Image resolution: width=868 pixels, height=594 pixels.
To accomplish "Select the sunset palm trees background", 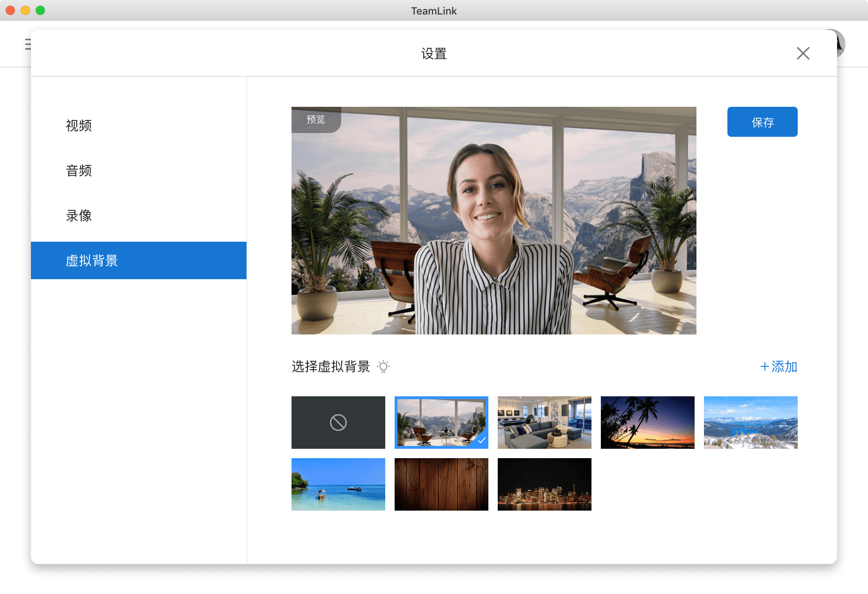I will pos(647,423).
